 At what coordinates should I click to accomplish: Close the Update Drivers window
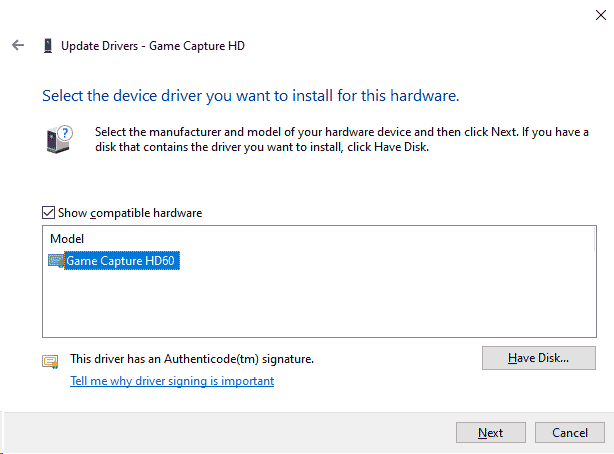[601, 15]
